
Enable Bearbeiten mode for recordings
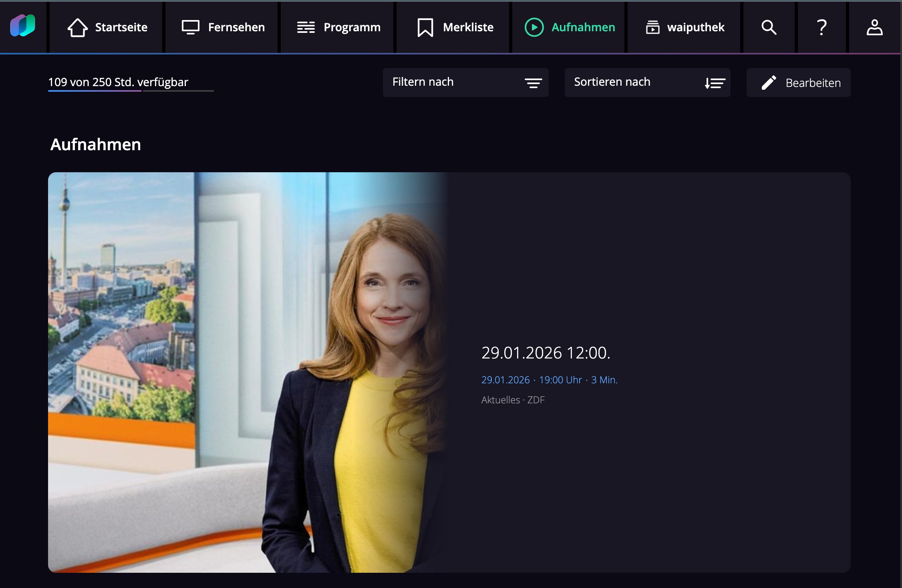[x=799, y=82]
